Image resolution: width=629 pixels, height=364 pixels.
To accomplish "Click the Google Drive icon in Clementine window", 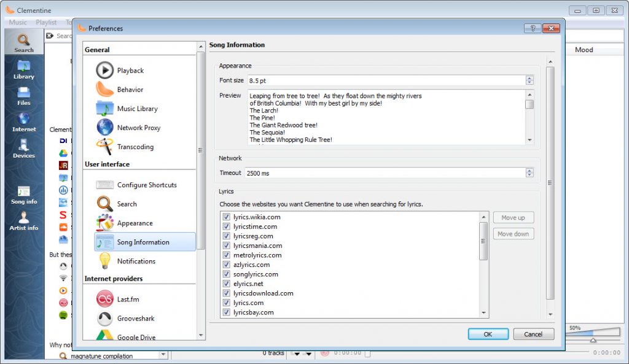I will click(x=63, y=153).
